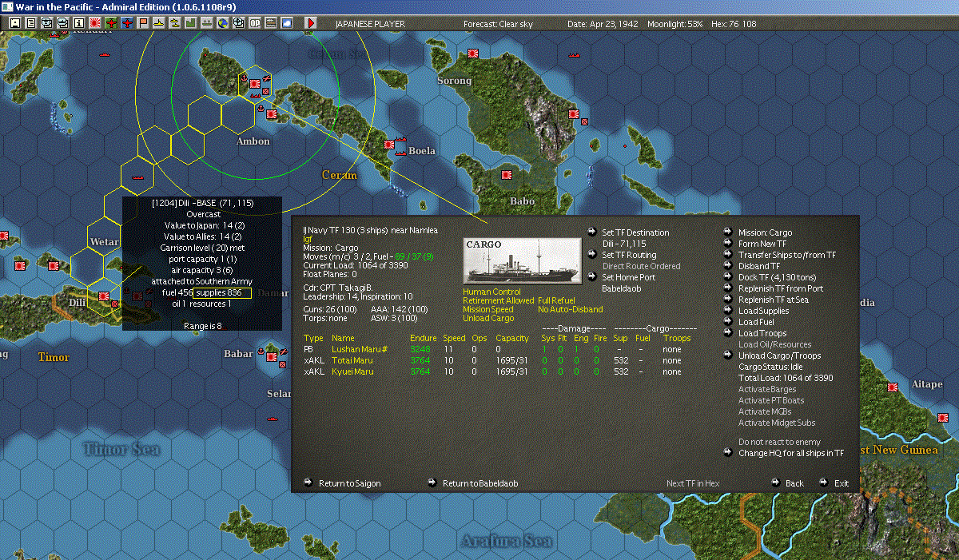Viewport: 959px width, 560px height.
Task: Click the single yellow ship toolbar icon
Action: pyautogui.click(x=158, y=23)
